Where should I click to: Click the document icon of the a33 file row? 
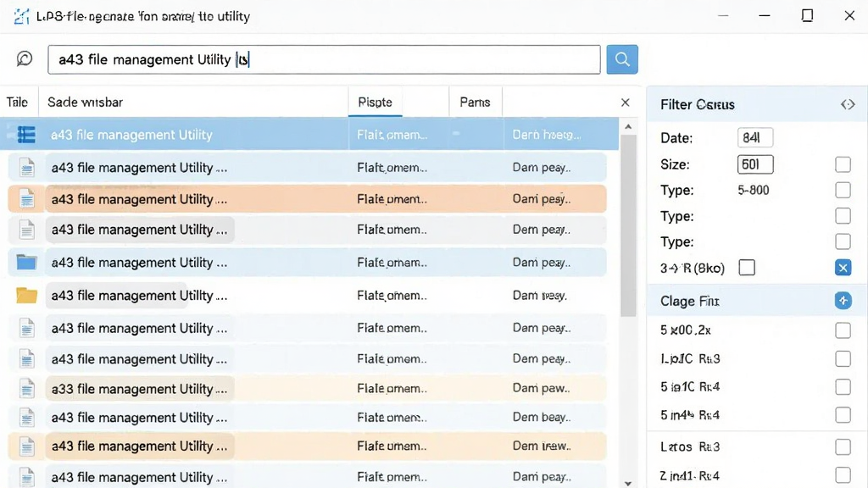click(26, 388)
